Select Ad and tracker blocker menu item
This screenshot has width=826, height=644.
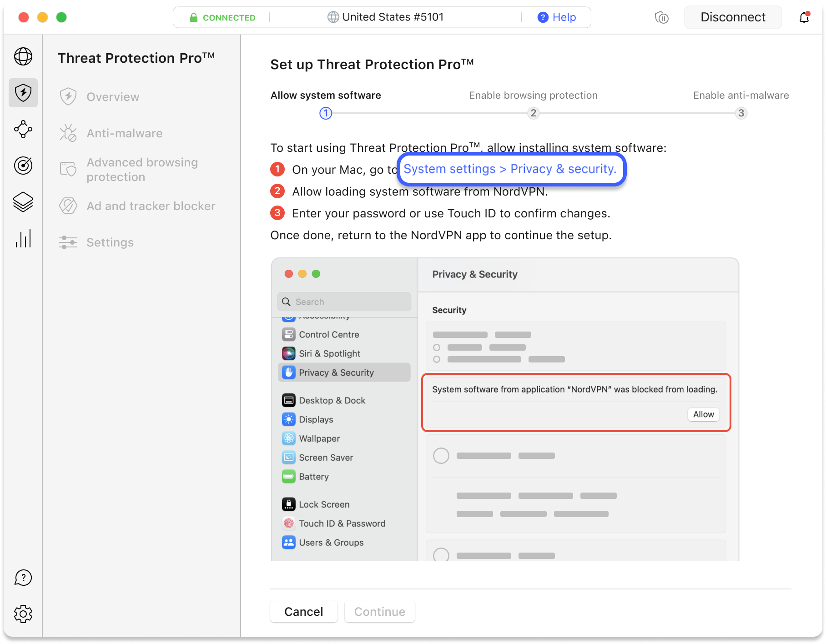[x=151, y=206]
